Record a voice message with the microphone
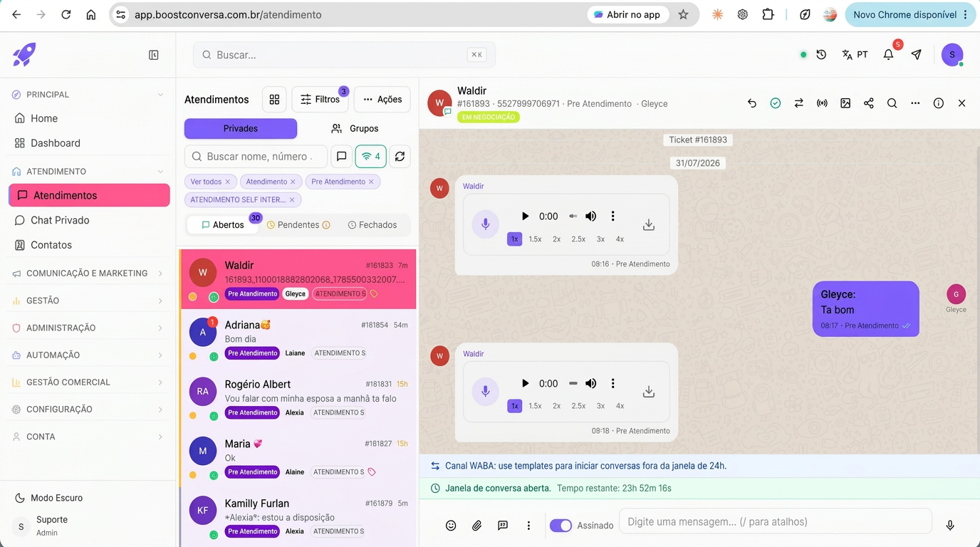Screen dimensions: 980x547 point(950,526)
